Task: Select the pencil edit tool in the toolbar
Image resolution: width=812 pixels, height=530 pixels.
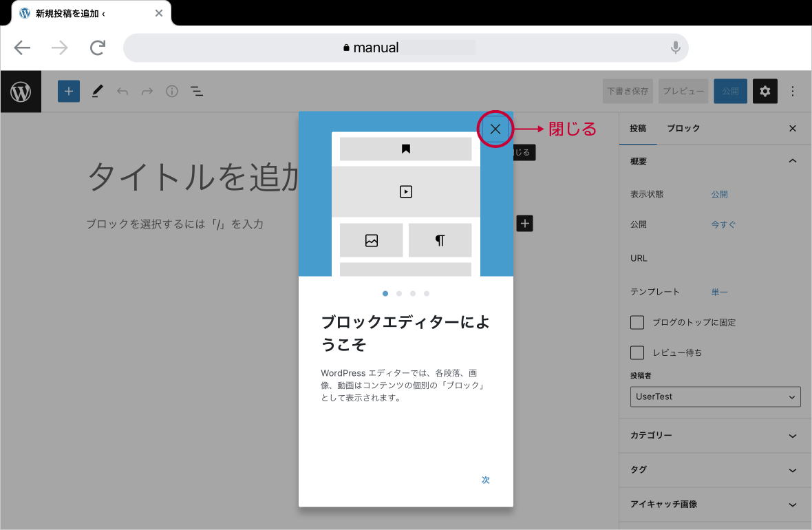Action: [x=97, y=91]
